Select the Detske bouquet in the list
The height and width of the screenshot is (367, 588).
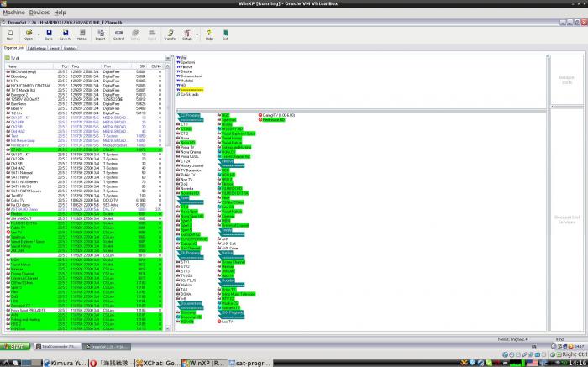click(x=186, y=71)
